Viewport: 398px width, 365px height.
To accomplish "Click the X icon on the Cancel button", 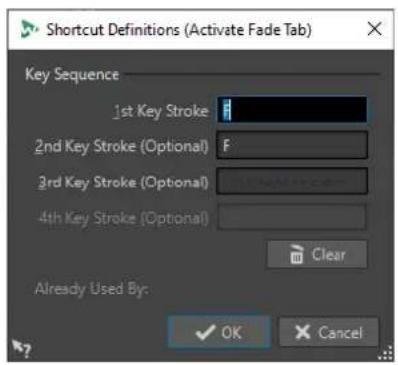I will click(303, 332).
